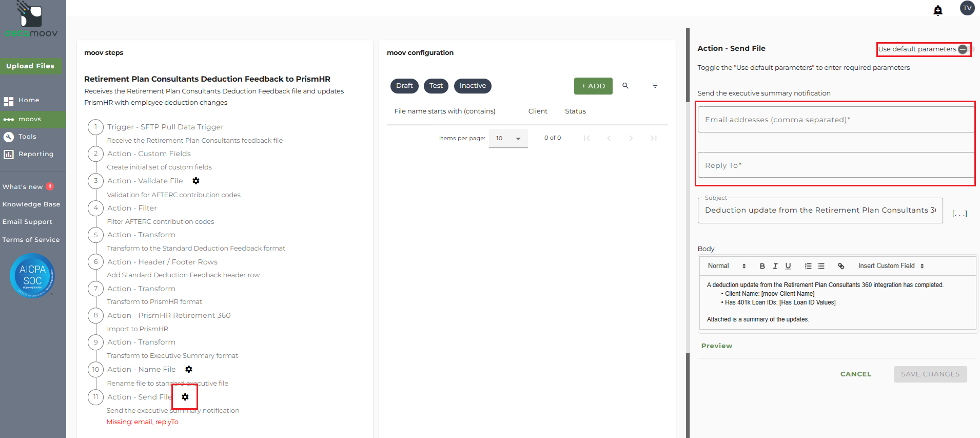980x438 pixels.
Task: Open the gear settings for Send File step
Action: [185, 397]
